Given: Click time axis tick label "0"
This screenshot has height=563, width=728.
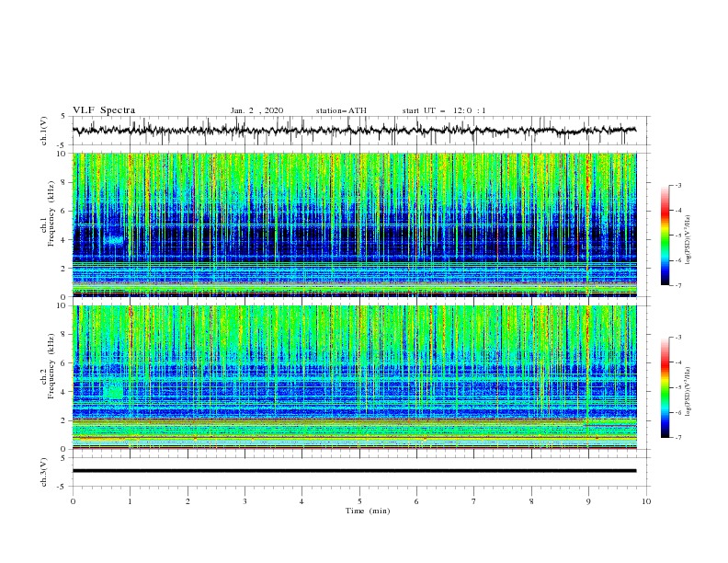Looking at the screenshot, I should tap(73, 501).
